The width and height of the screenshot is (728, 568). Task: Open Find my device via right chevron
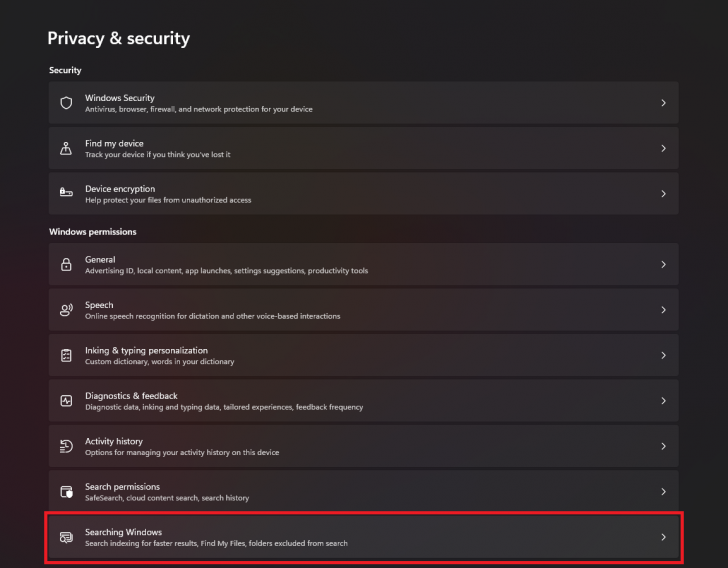[x=663, y=148]
